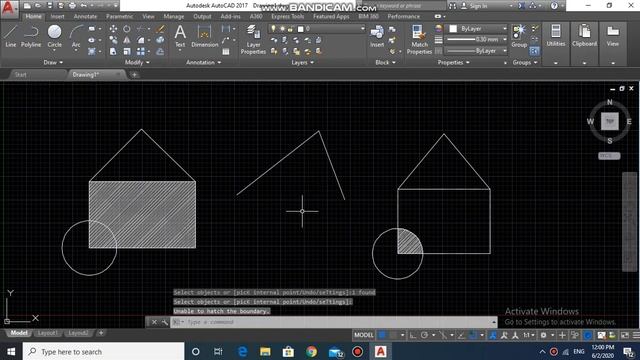This screenshot has width=640, height=360.
Task: Click the WCS label under ViewCube
Action: click(609, 156)
